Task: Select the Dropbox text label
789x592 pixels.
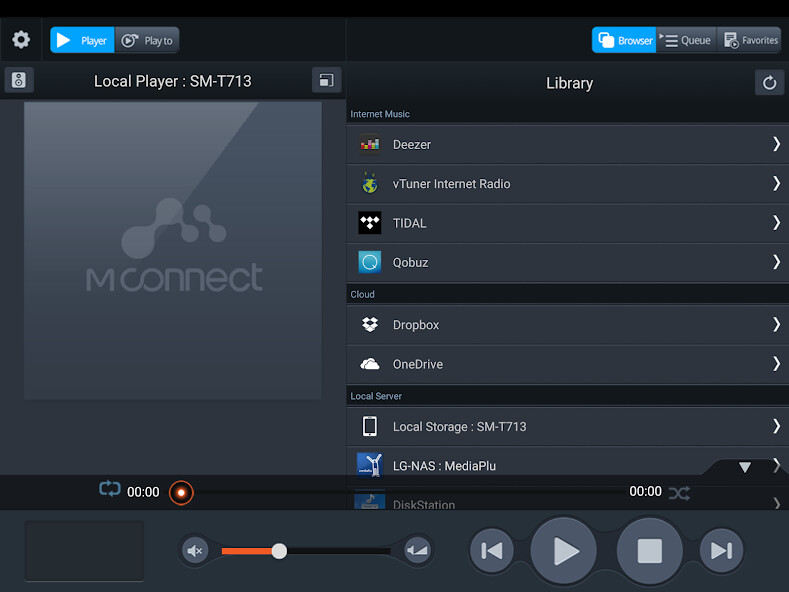Action: click(x=416, y=325)
